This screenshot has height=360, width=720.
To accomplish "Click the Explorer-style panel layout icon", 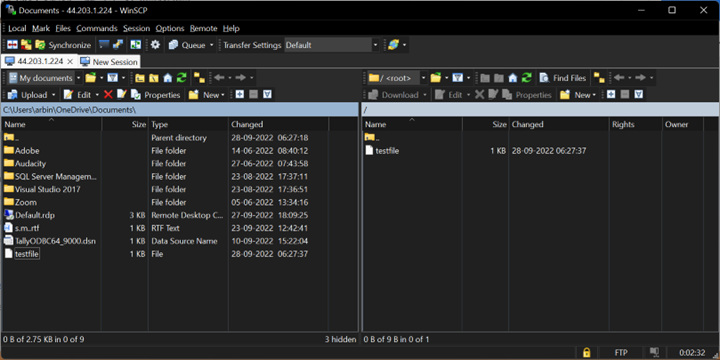I will pyautogui.click(x=136, y=45).
